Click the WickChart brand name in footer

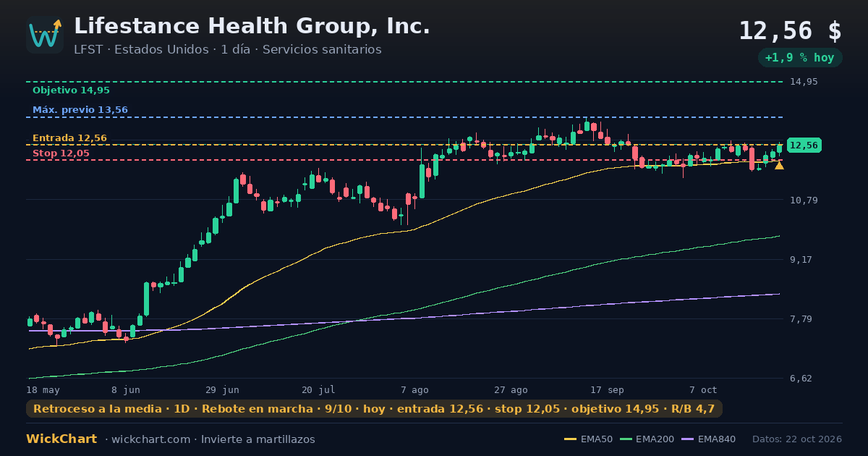[x=61, y=439]
